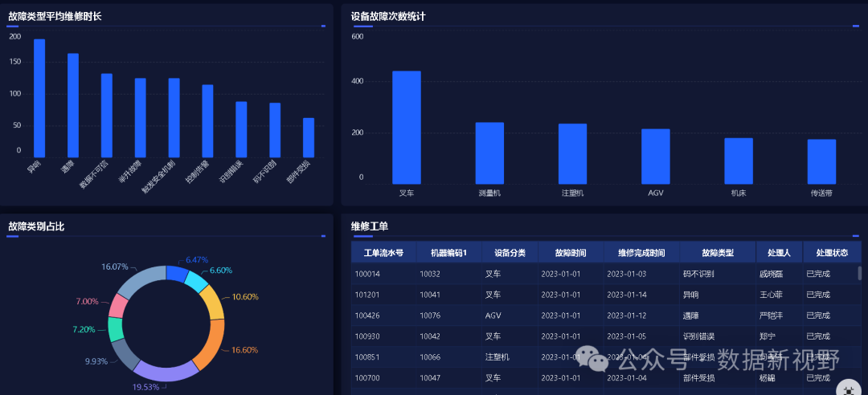This screenshot has width=868, height=395.
Task: Select work order 100426 cell
Action: pyautogui.click(x=383, y=316)
